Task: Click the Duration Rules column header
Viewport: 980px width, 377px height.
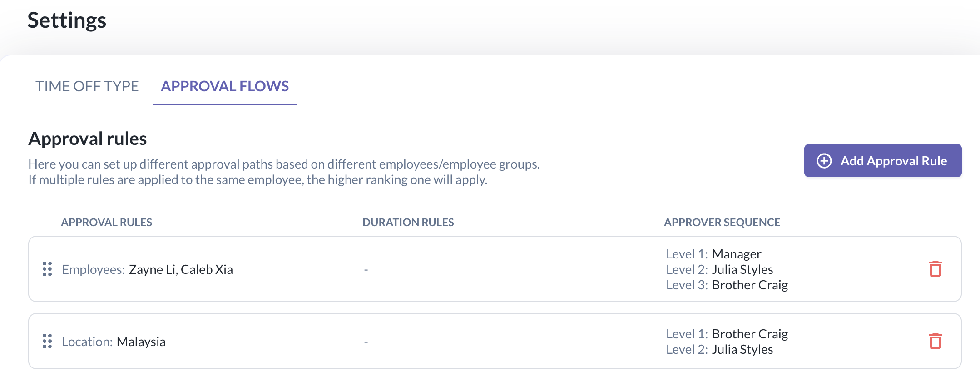Action: click(408, 222)
